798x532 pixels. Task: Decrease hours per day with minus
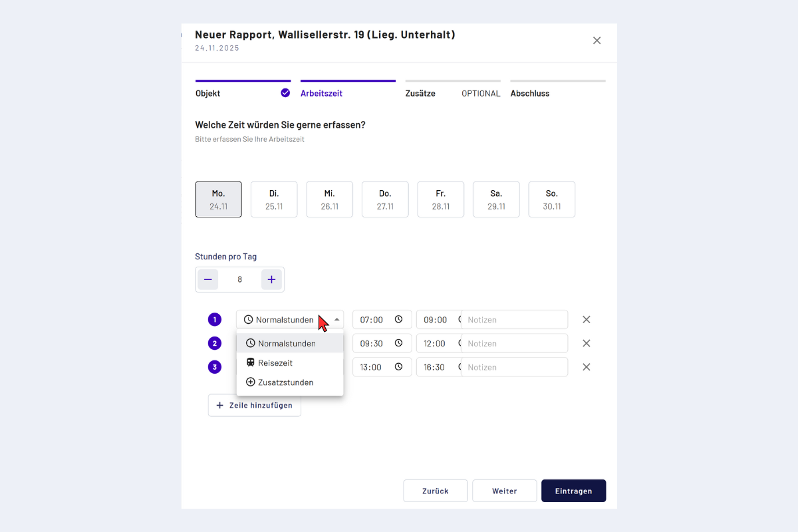(208, 280)
